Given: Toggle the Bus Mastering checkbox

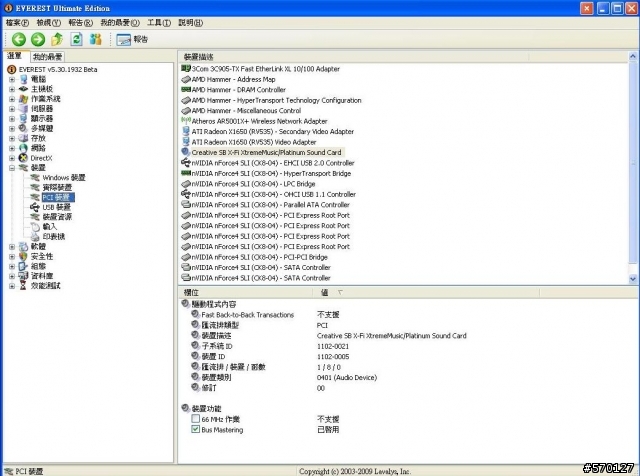Looking at the screenshot, I should click(x=196, y=429).
